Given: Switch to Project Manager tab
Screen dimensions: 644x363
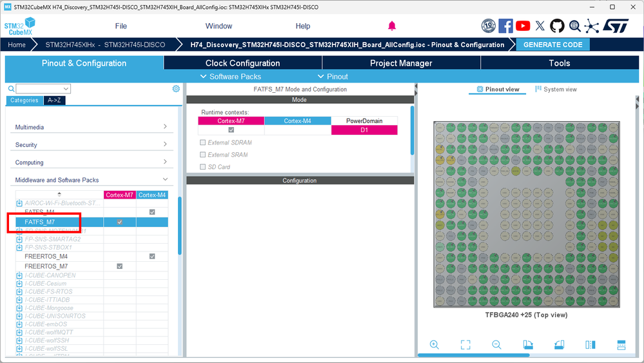Looking at the screenshot, I should 401,63.
